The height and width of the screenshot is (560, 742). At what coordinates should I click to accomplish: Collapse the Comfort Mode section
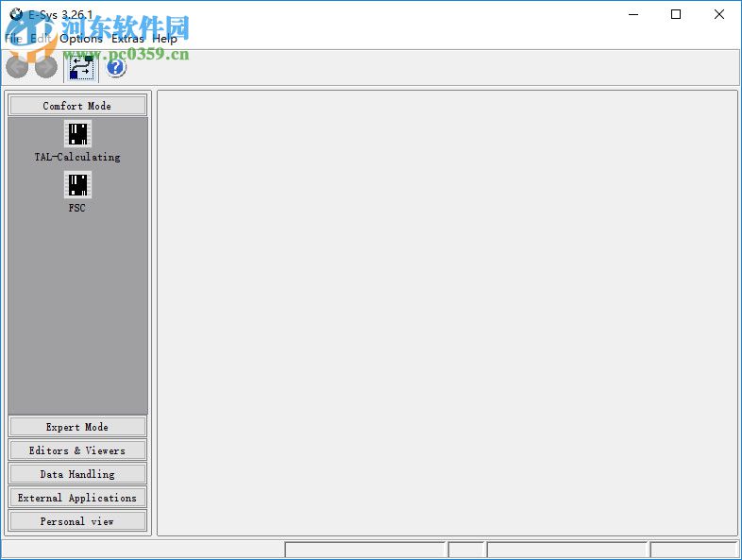point(77,106)
